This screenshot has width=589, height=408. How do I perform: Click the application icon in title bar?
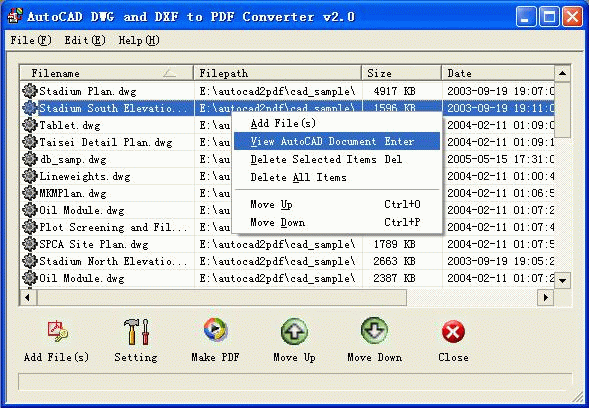point(15,17)
